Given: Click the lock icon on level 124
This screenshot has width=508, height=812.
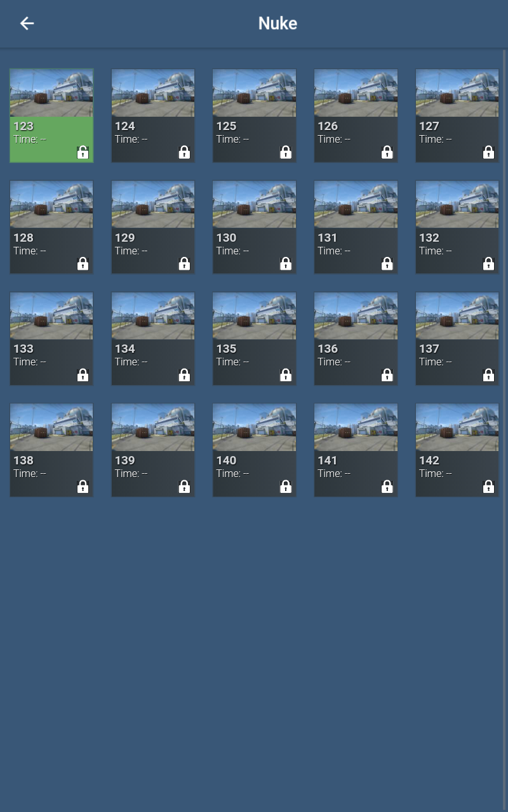Looking at the screenshot, I should coord(184,152).
